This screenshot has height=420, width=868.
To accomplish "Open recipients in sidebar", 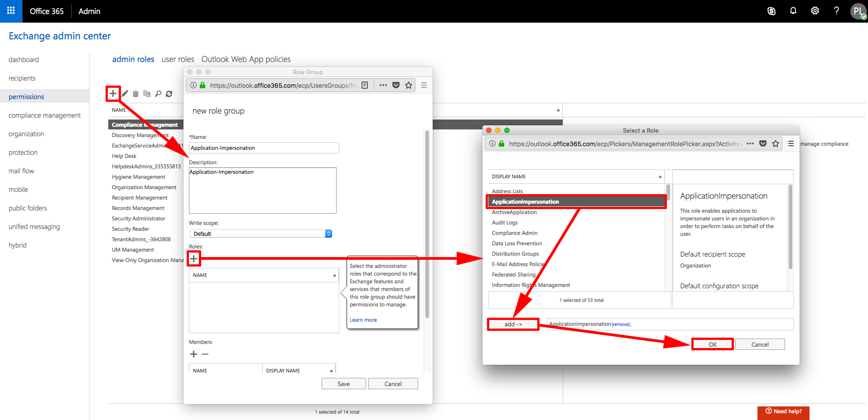I will 22,78.
